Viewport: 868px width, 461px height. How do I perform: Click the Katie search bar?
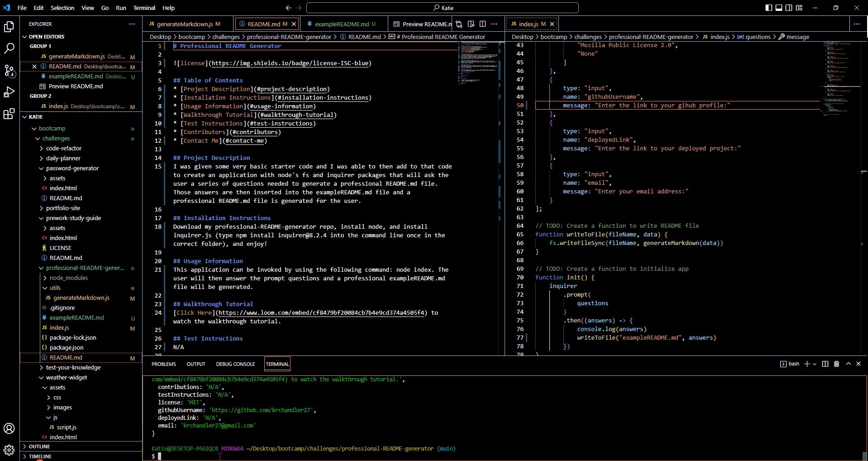(441, 8)
